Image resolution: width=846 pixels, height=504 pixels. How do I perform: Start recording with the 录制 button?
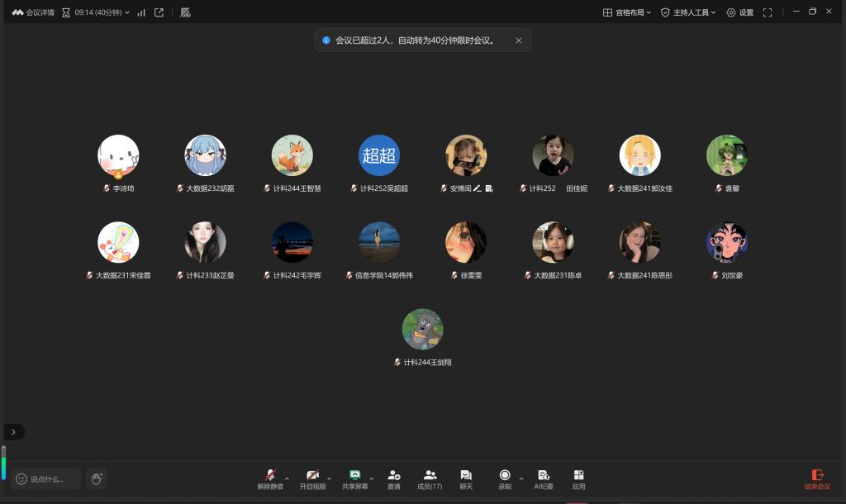click(x=504, y=478)
